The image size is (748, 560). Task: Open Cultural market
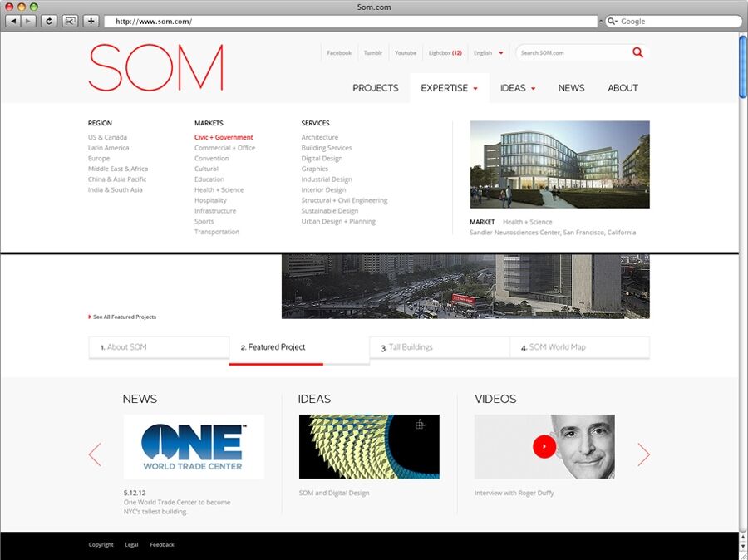click(206, 169)
